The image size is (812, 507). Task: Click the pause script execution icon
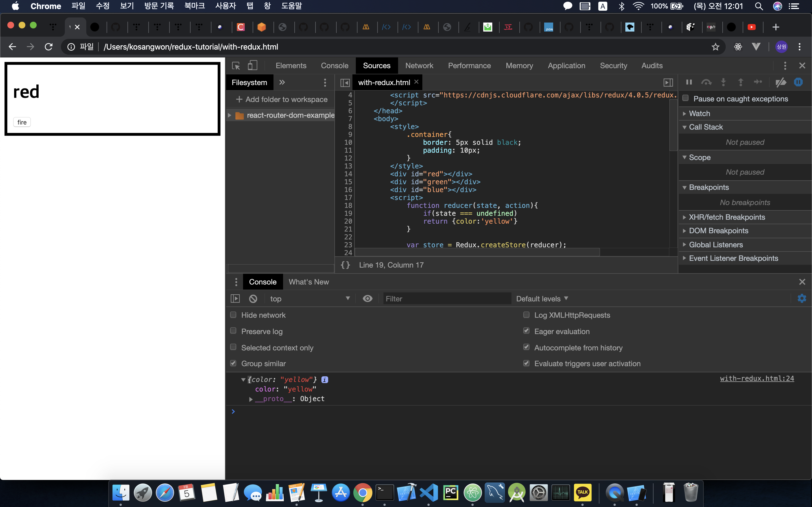tap(689, 82)
